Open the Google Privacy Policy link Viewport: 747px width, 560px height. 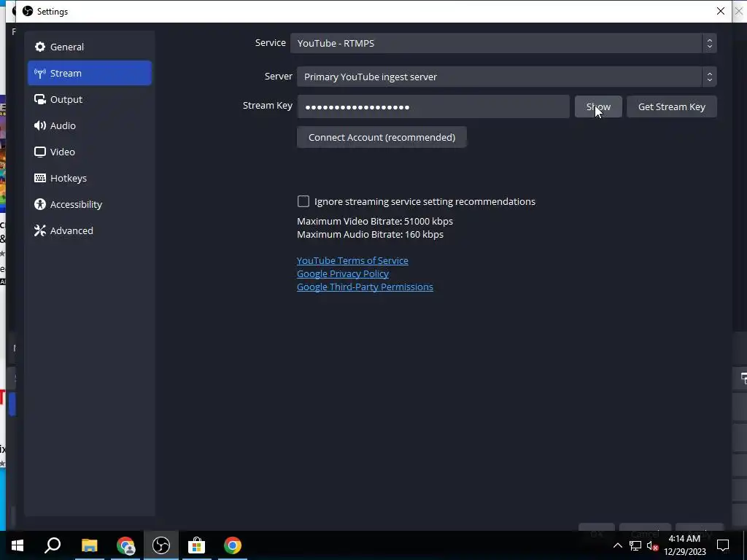343,274
